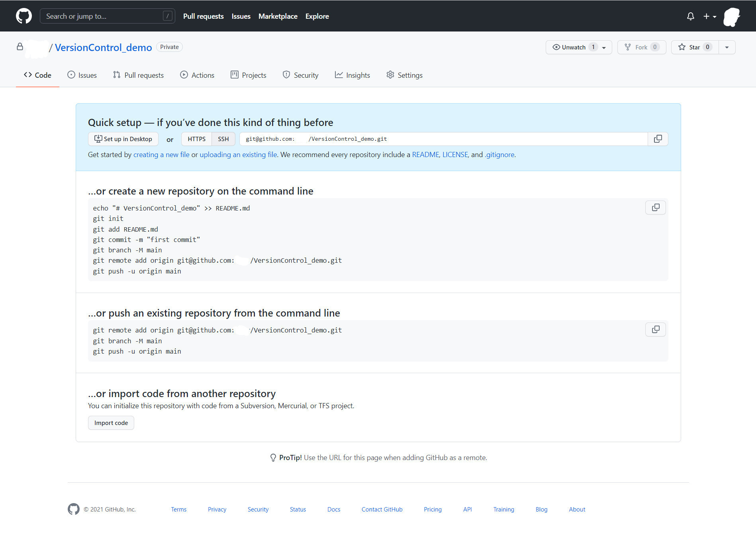Image resolution: width=756 pixels, height=539 pixels.
Task: Expand the star lists dropdown arrow
Action: (727, 47)
